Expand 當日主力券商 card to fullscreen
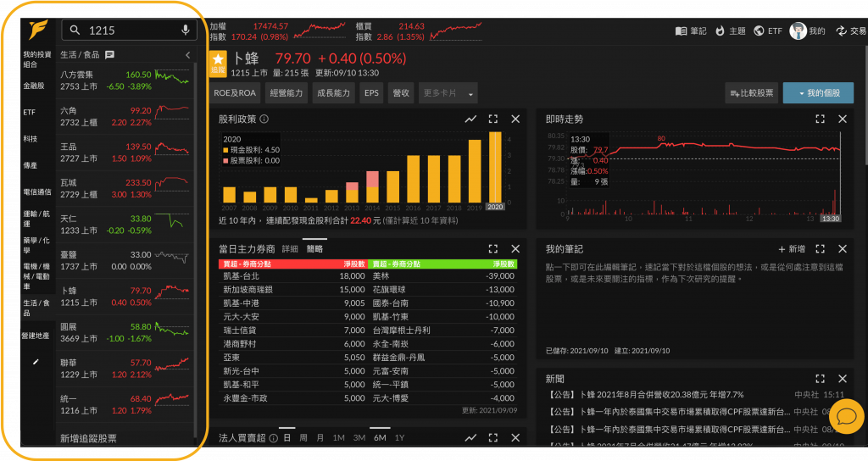Viewport: 868px width, 461px height. [493, 249]
